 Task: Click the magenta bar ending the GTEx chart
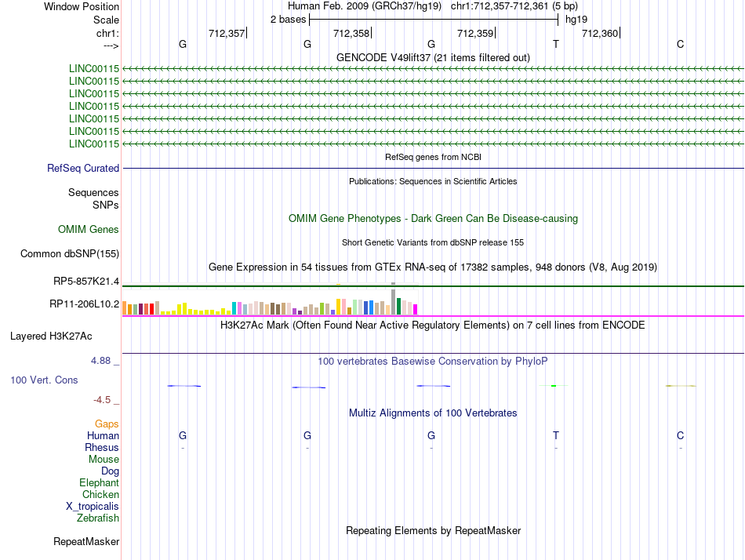(416, 310)
